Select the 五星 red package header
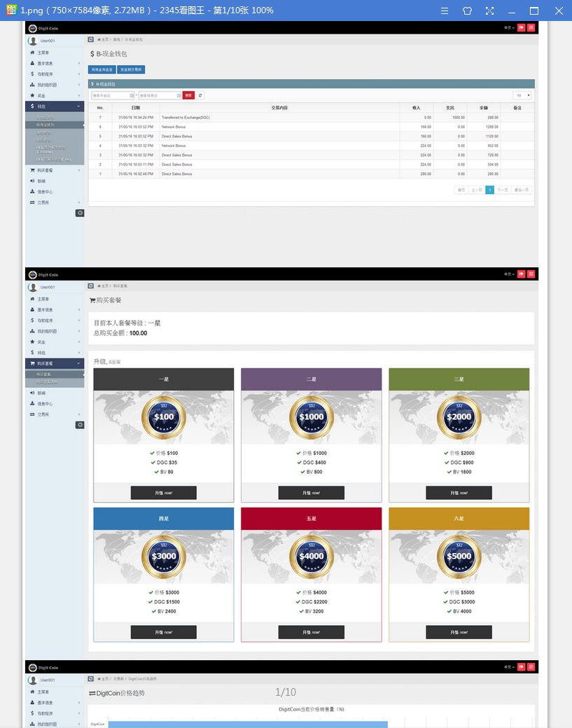Viewport: 572px width, 728px height. coord(312,518)
